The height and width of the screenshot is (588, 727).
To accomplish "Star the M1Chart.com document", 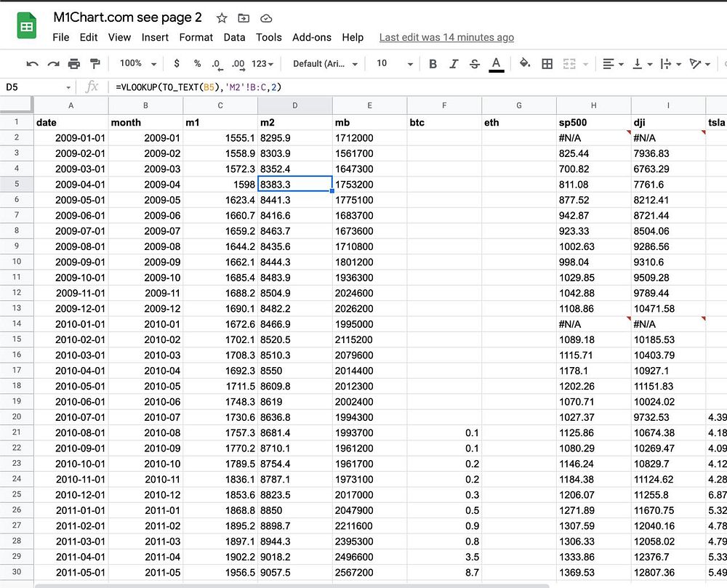I will (222, 18).
